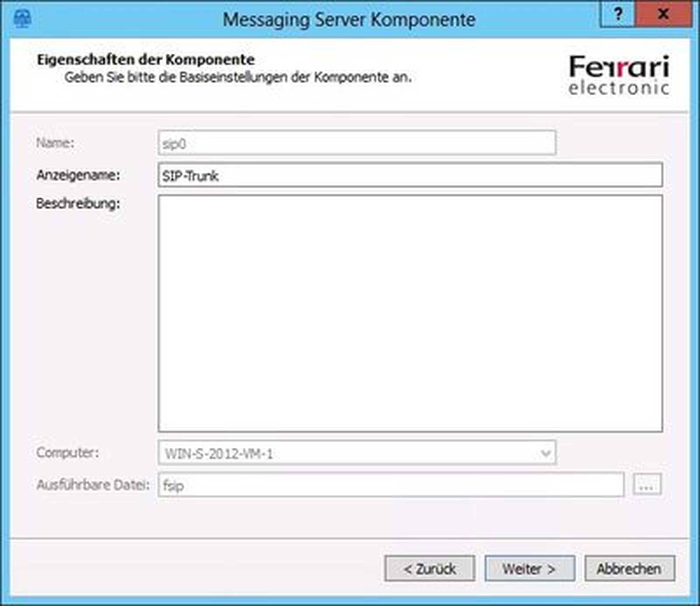Browse for executable file with ellipsis button
Screen dimensions: 700x606
click(x=647, y=485)
